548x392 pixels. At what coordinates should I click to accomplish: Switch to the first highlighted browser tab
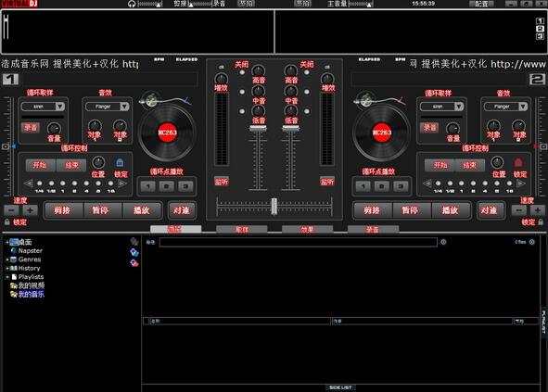pyautogui.click(x=176, y=229)
